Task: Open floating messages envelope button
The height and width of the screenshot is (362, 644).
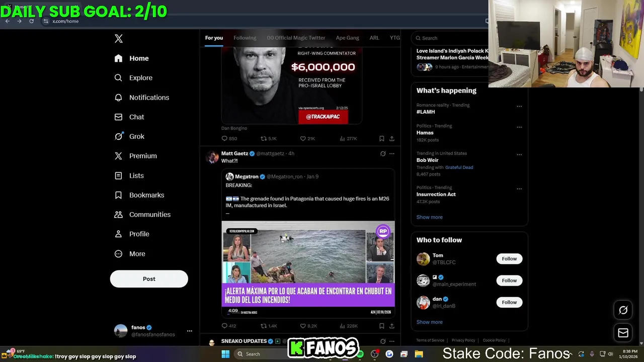Action: point(623,333)
